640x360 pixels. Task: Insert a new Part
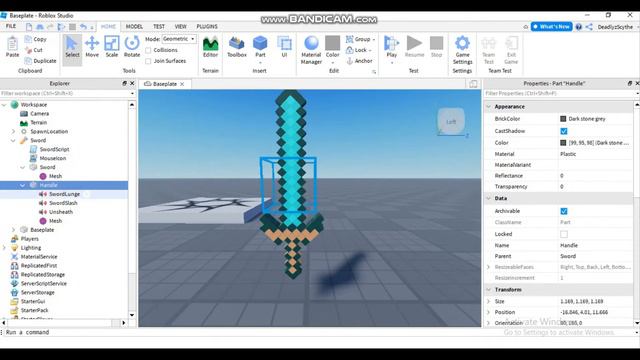click(260, 47)
